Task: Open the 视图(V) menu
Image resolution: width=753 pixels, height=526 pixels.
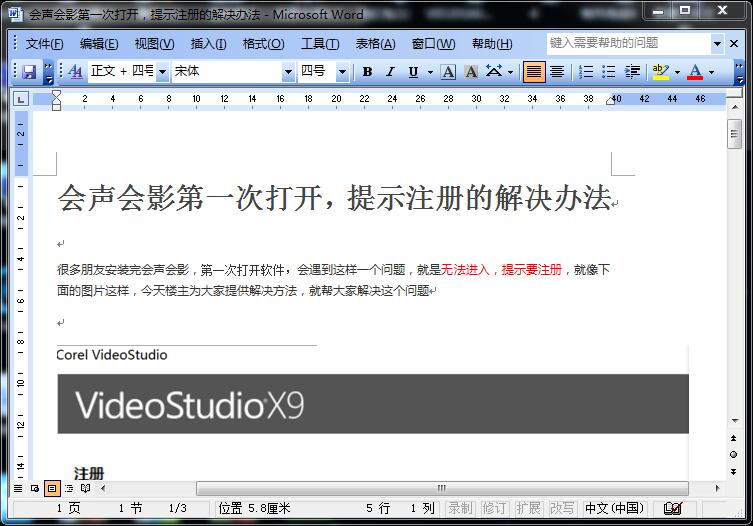Action: click(154, 44)
